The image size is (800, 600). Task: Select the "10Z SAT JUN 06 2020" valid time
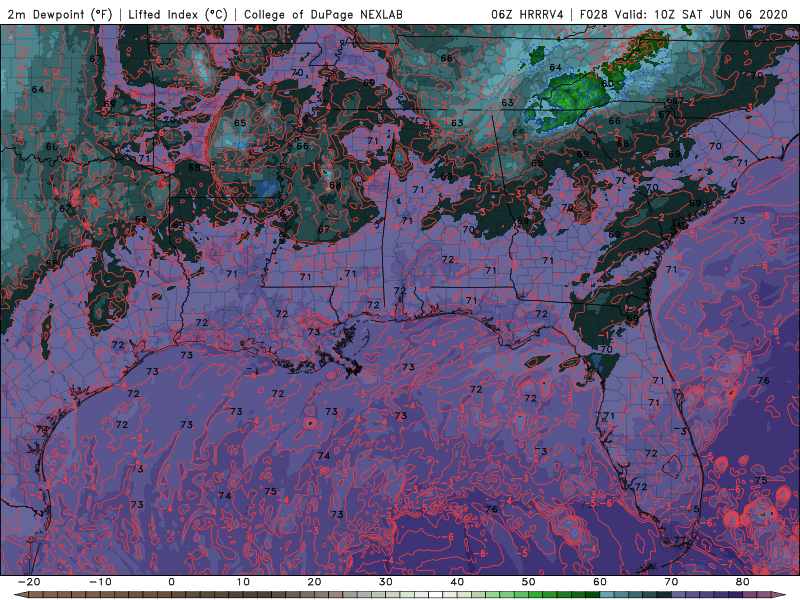[721, 14]
